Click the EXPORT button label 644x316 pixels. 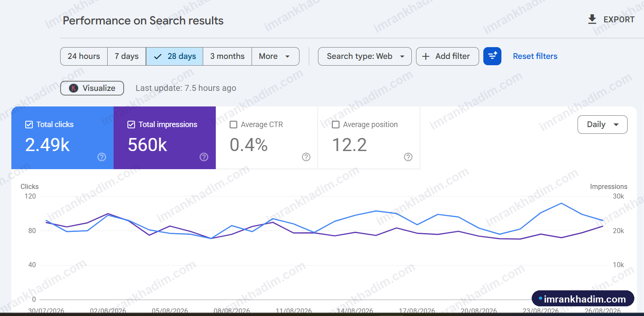[619, 19]
